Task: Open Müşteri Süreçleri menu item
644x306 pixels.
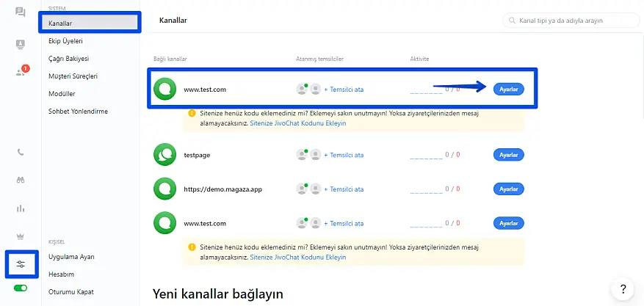Action: pos(73,76)
